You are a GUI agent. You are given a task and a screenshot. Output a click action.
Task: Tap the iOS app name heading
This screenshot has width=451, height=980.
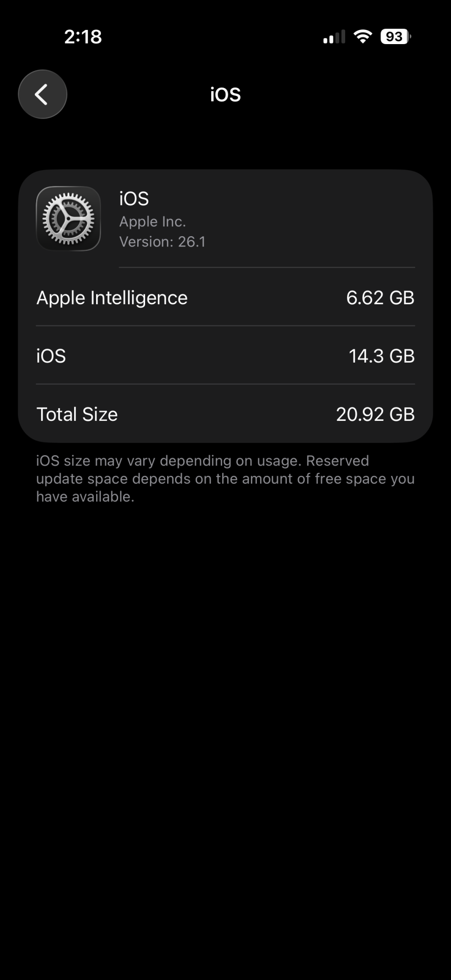pos(134,198)
